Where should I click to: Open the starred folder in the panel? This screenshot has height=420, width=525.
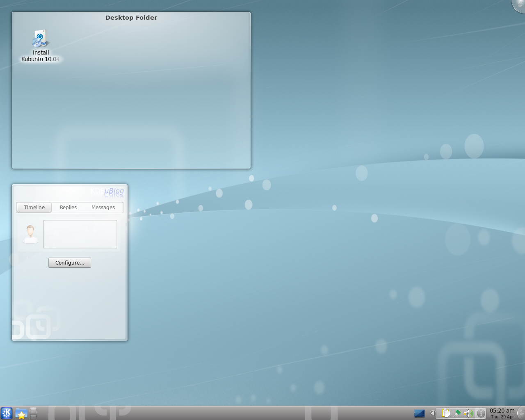21,413
